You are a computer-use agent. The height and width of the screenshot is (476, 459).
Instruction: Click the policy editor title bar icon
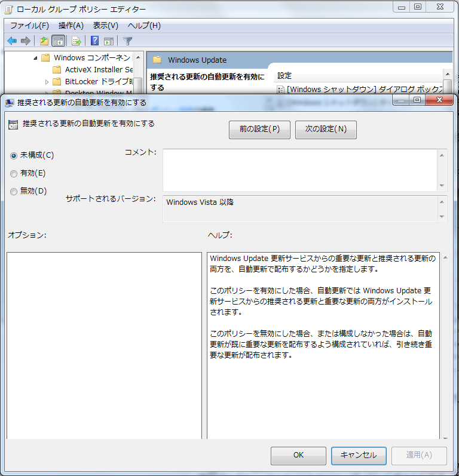click(8, 10)
